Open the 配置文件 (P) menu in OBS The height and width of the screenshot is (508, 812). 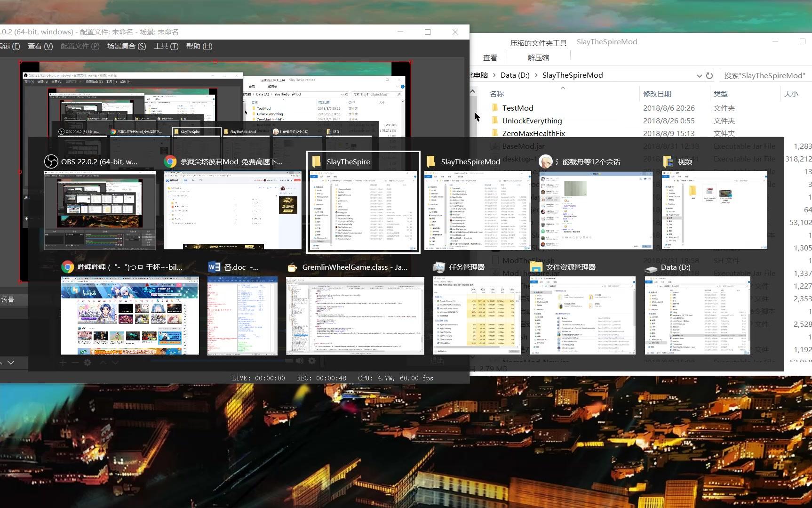tap(80, 46)
